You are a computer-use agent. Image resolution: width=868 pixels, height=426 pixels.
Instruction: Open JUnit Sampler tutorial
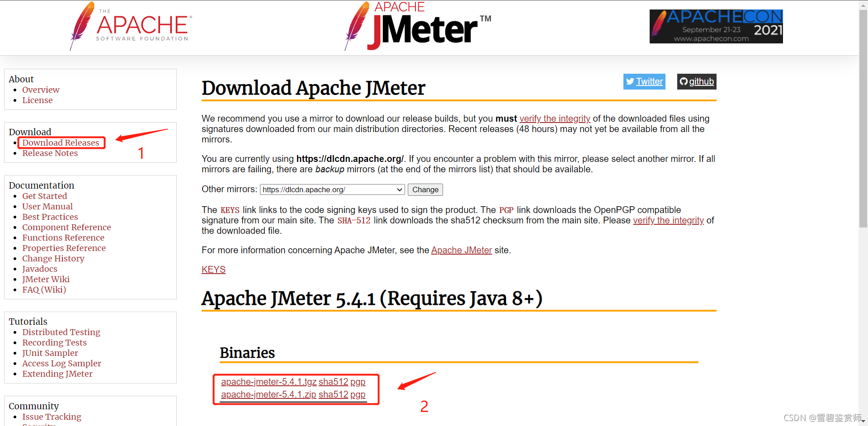click(50, 353)
